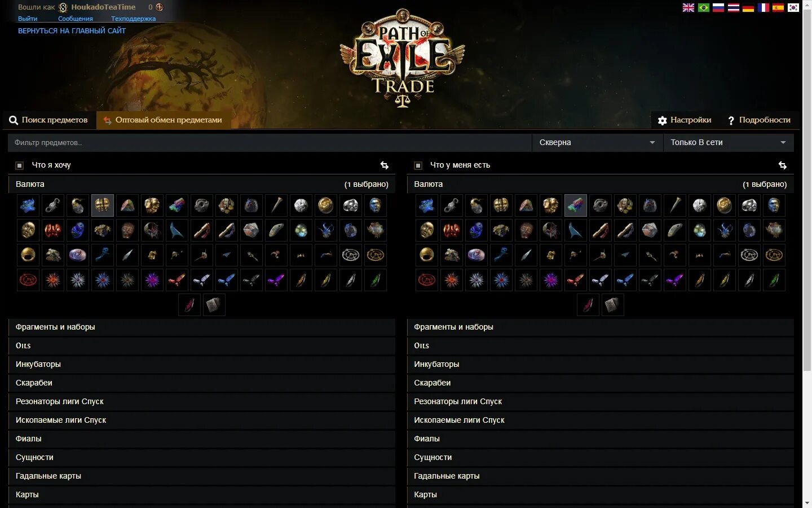Select red Vaal Orb in the have panel
Viewport: 812px width, 508px height.
tap(452, 230)
